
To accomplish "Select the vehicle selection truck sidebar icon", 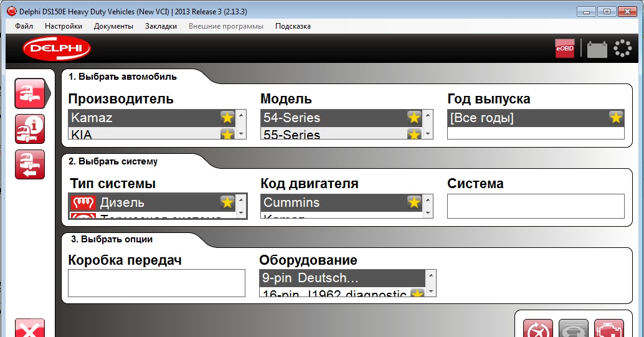I will 30,93.
